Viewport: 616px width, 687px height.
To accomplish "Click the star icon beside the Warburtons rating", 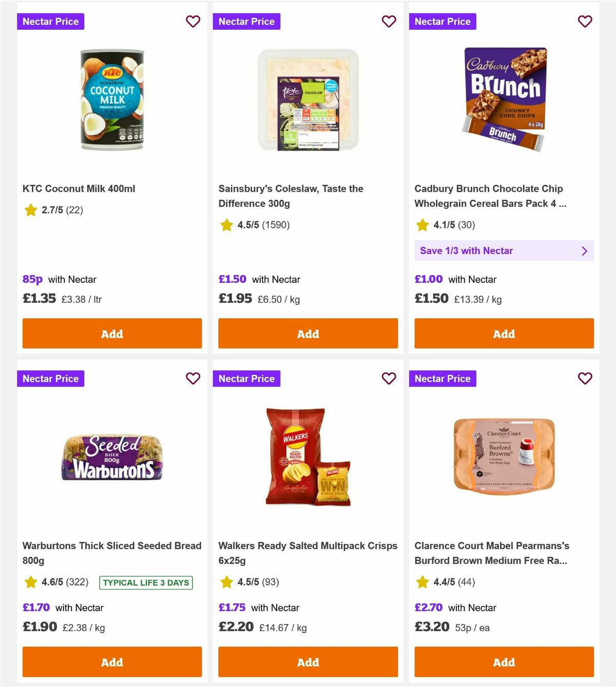I will click(30, 582).
